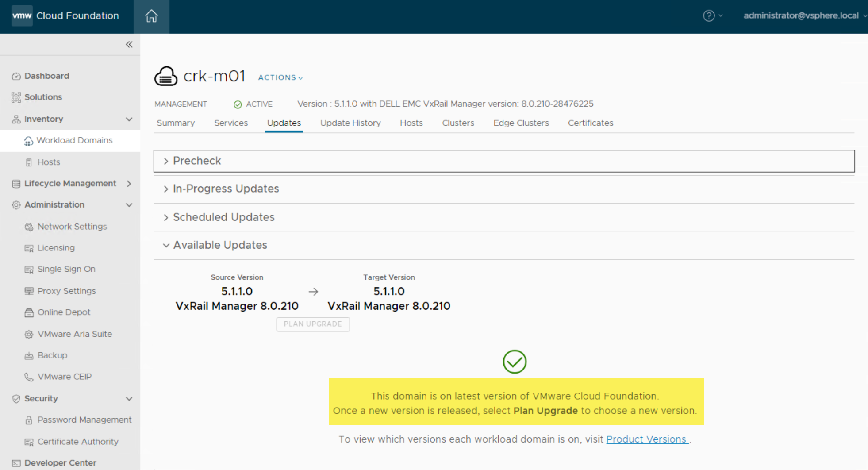
Task: Open the Product Versions link
Action: pyautogui.click(x=646, y=439)
